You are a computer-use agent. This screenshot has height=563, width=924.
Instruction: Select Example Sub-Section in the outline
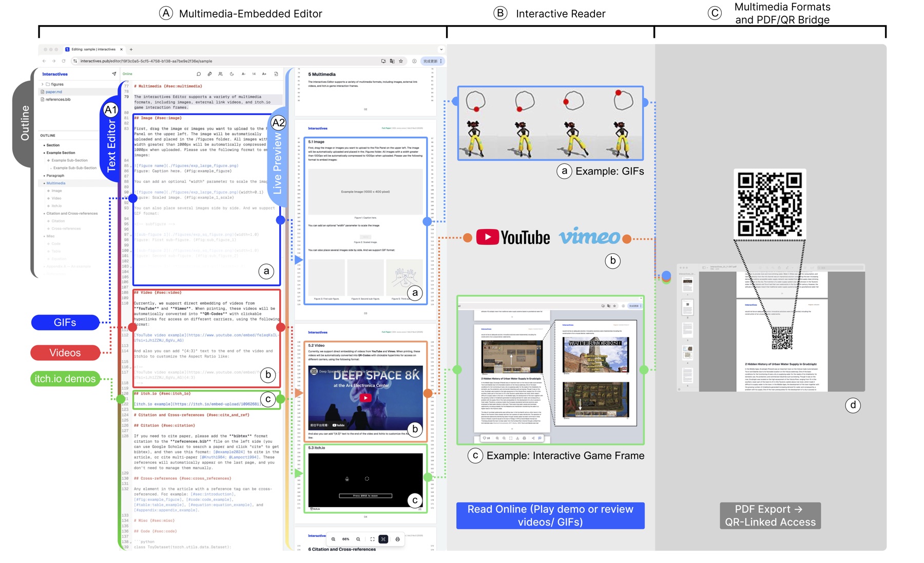(x=69, y=160)
